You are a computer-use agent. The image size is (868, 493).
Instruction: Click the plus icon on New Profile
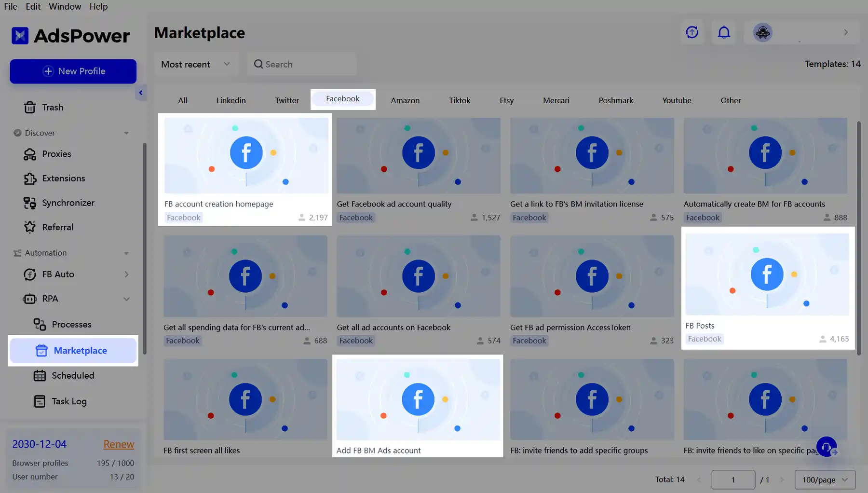tap(48, 71)
